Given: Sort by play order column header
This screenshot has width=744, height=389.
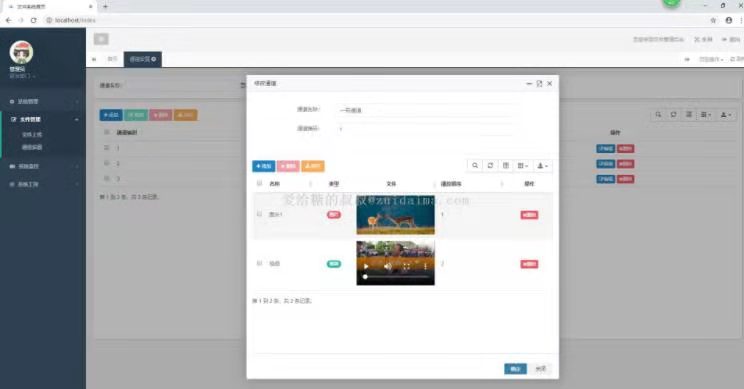Looking at the screenshot, I should [451, 184].
